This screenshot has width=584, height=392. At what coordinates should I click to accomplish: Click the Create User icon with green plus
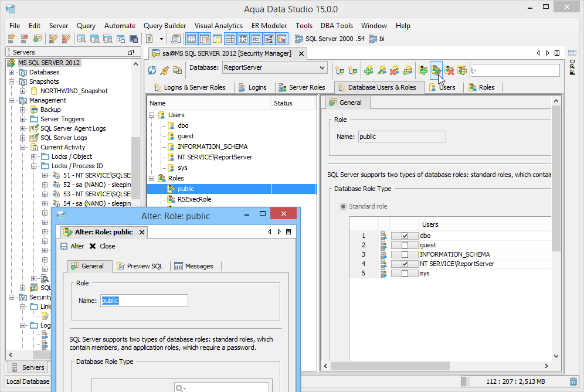369,70
